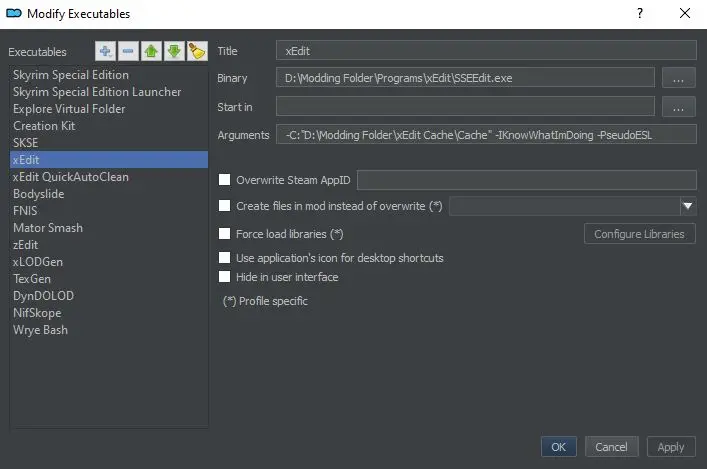This screenshot has width=707, height=469.
Task: Click the Arguments input field
Action: click(x=486, y=134)
